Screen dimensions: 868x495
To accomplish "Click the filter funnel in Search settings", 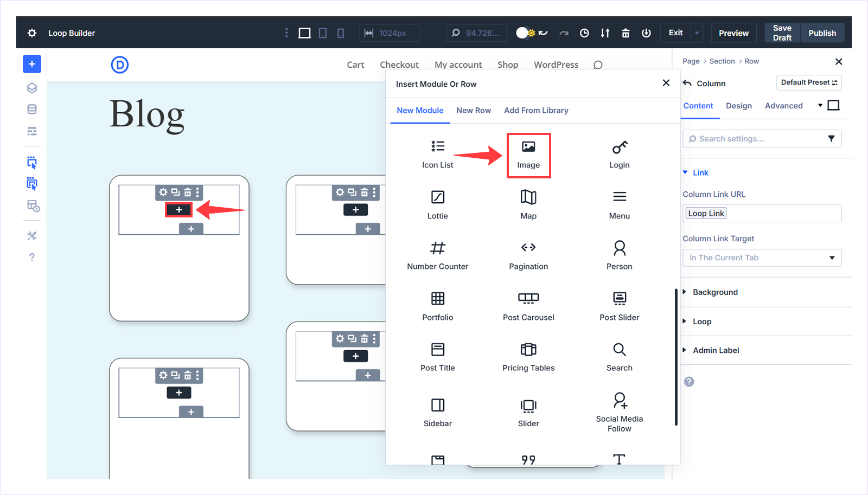I will [x=831, y=138].
